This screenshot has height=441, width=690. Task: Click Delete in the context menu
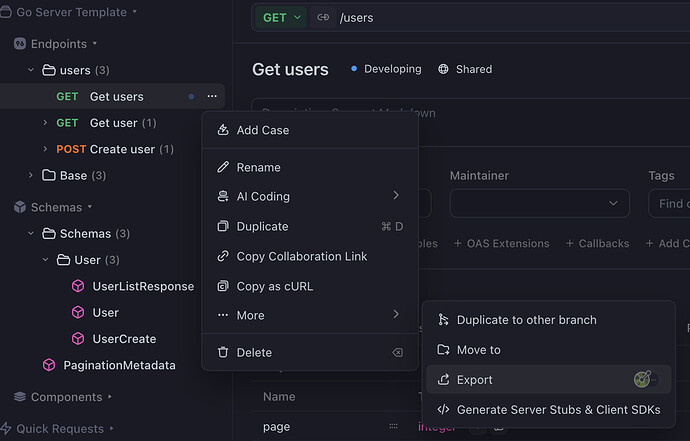point(254,352)
